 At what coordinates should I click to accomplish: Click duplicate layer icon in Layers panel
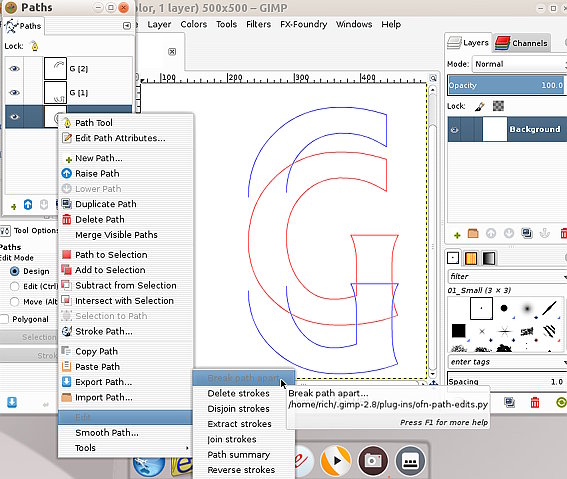click(527, 234)
